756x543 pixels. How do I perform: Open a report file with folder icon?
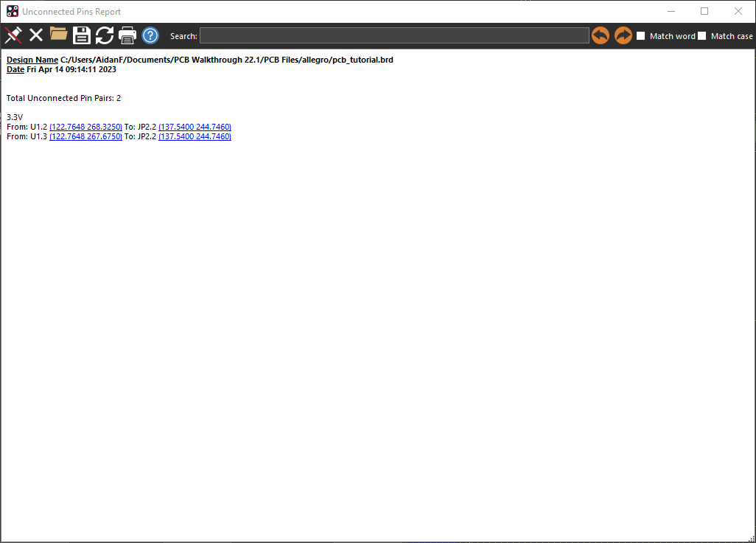(58, 35)
